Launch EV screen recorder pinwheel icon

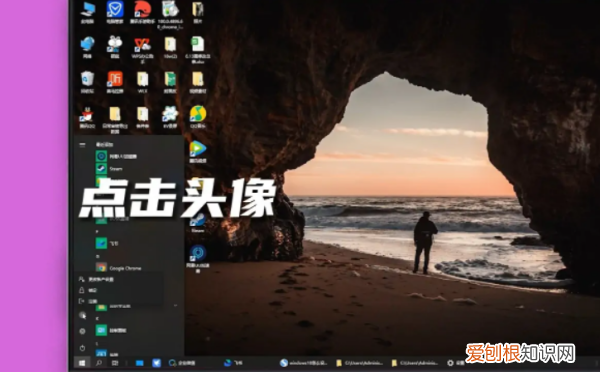tap(170, 117)
